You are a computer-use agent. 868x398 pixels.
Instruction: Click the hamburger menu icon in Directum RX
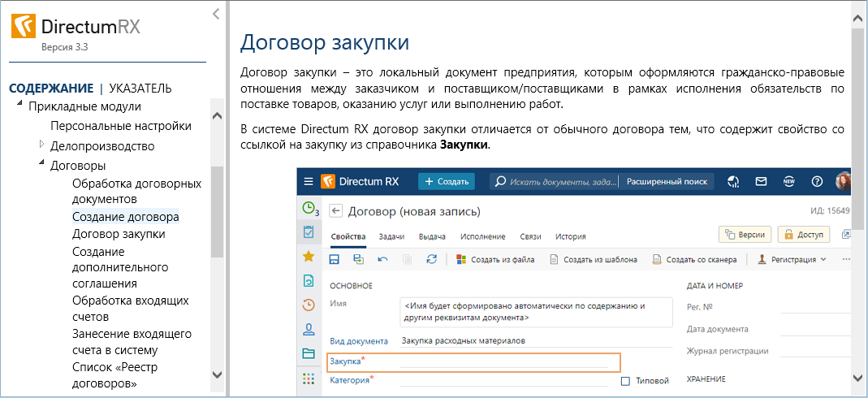point(309,181)
